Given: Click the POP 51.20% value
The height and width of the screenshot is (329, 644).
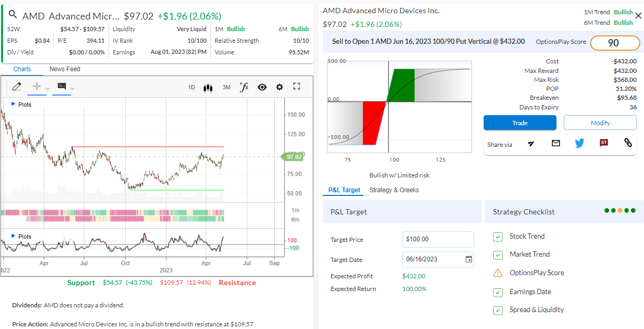Looking at the screenshot, I should 626,89.
